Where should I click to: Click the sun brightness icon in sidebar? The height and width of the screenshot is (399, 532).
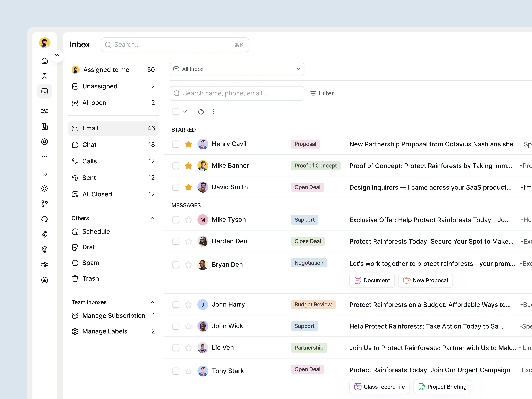coord(44,189)
